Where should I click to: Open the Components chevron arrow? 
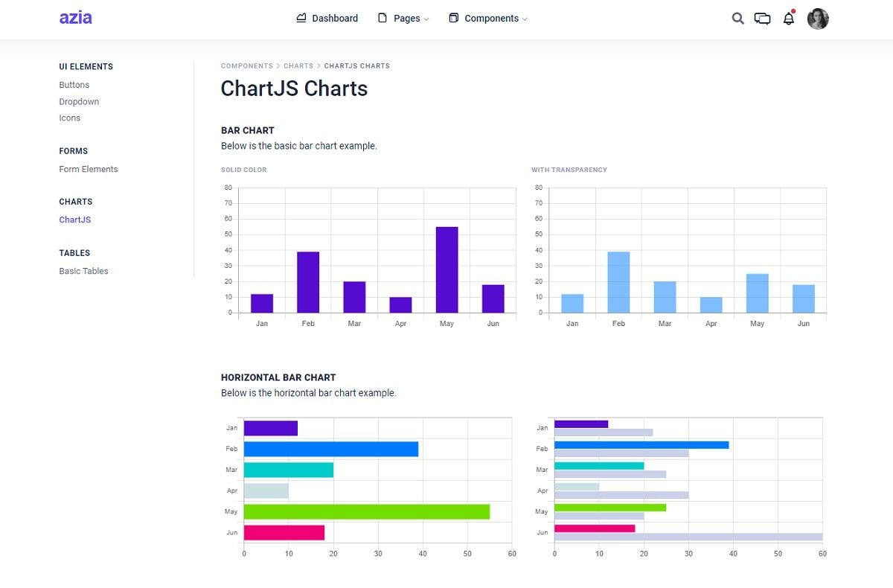[525, 19]
